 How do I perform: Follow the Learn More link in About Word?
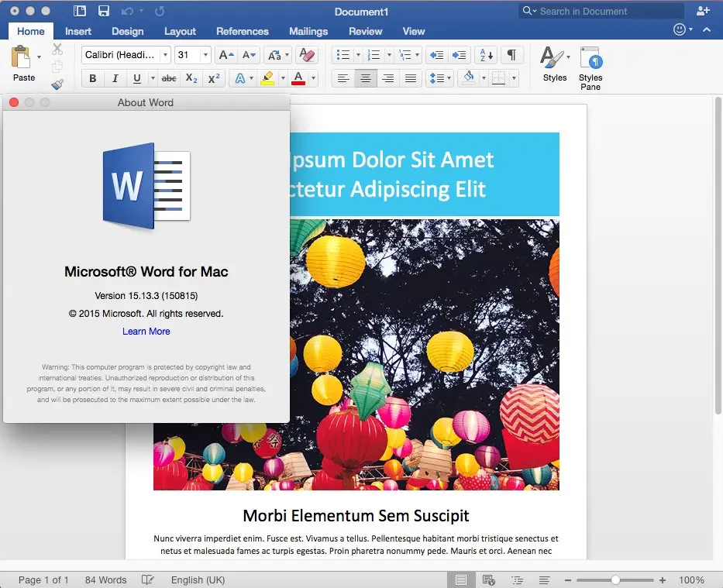coord(146,332)
